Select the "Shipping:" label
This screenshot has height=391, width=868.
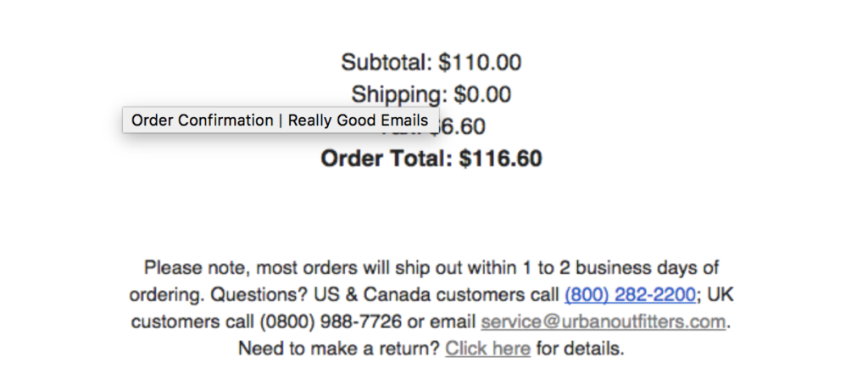pyautogui.click(x=399, y=94)
